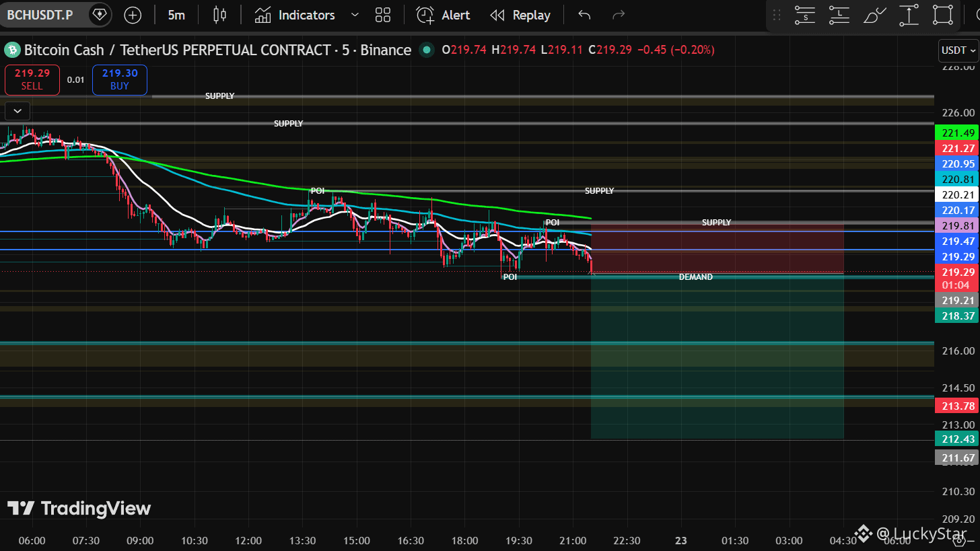This screenshot has width=980, height=551.
Task: Click the blue 219.47 price label
Action: tap(956, 241)
